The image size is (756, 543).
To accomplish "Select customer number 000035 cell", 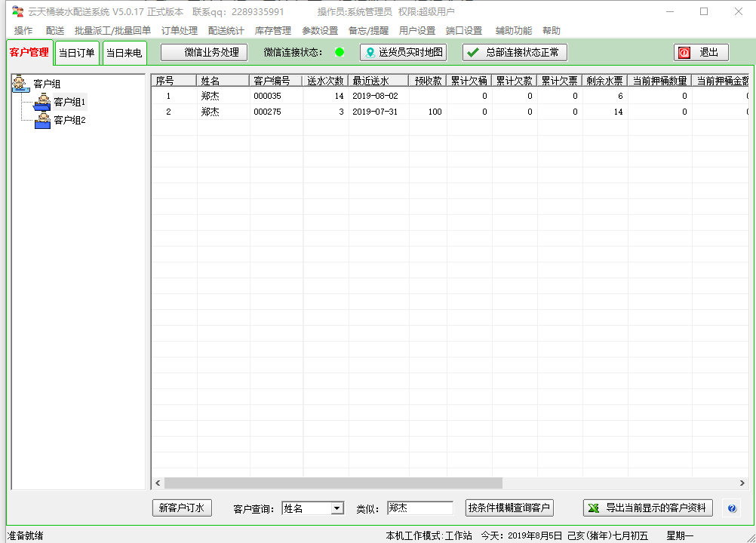I will (x=268, y=96).
